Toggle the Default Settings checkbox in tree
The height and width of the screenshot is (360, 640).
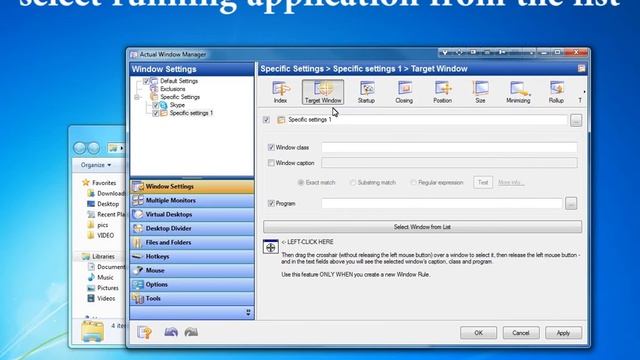[x=146, y=81]
